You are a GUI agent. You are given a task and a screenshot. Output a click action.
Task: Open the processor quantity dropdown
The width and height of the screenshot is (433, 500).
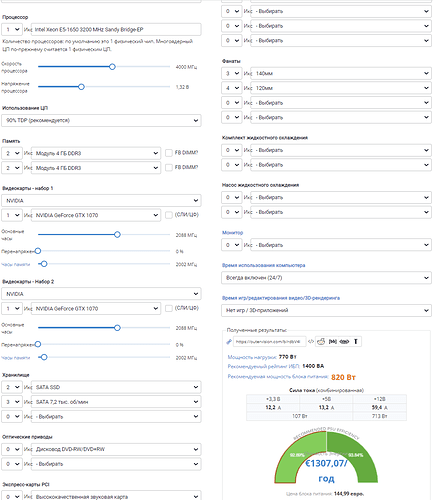(12, 29)
